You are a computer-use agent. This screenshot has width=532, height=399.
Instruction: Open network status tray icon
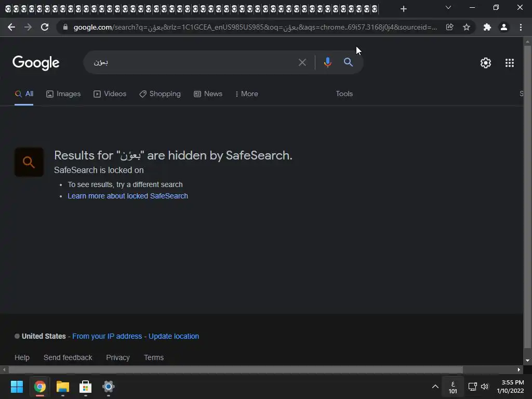[472, 387]
